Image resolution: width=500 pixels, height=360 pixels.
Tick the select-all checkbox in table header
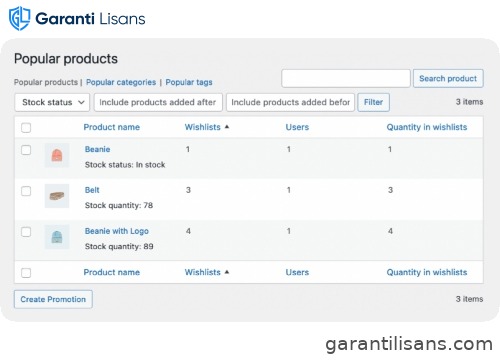coord(26,128)
